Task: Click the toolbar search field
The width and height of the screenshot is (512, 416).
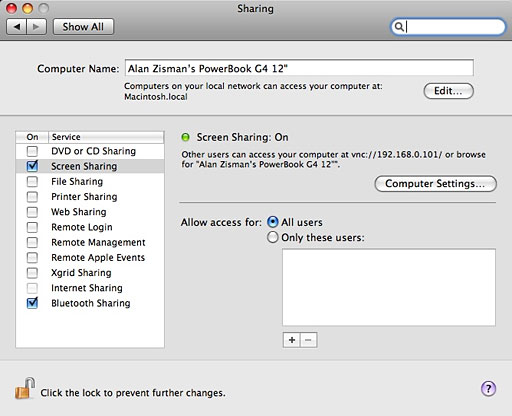Action: (x=448, y=27)
